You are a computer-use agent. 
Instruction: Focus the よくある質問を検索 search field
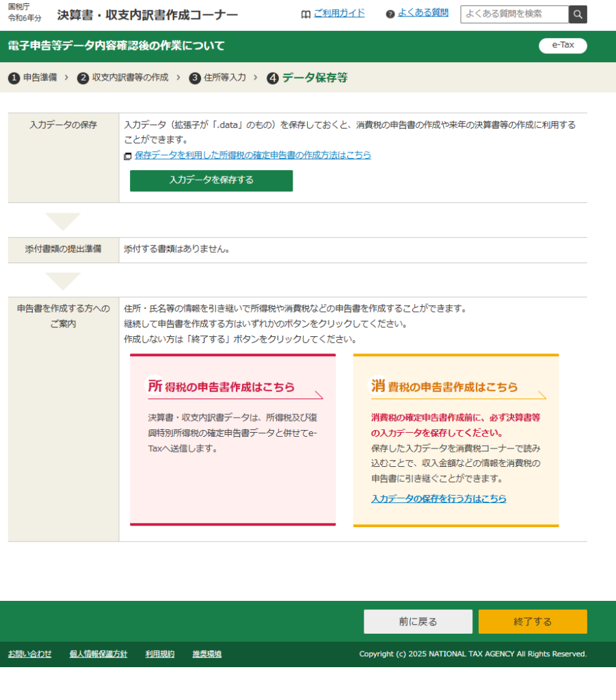(x=514, y=14)
